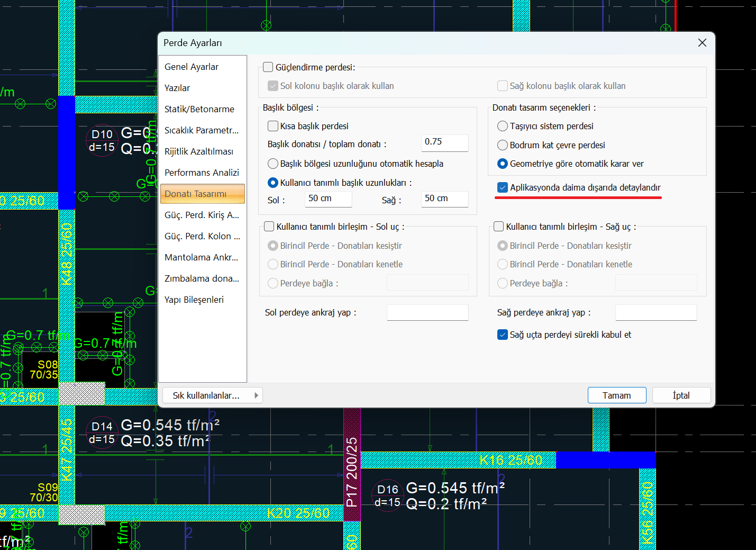756x550 pixels.
Task: Uncheck Aplikasyonda daima dışarıda detaylandır
Action: click(503, 187)
